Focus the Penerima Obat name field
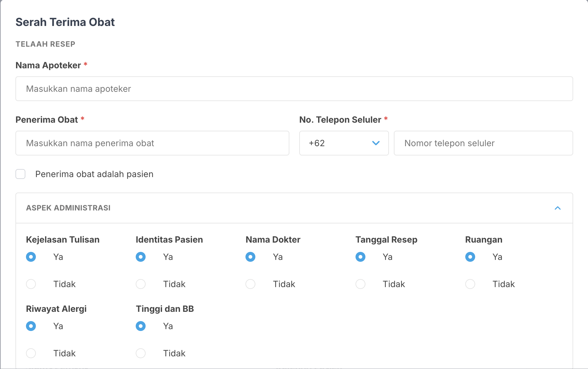 [x=152, y=143]
